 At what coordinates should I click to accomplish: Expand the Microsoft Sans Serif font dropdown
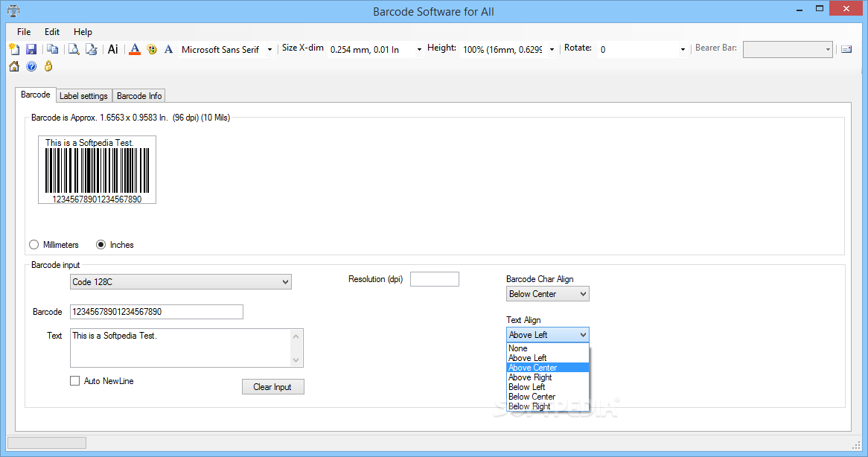[x=269, y=50]
